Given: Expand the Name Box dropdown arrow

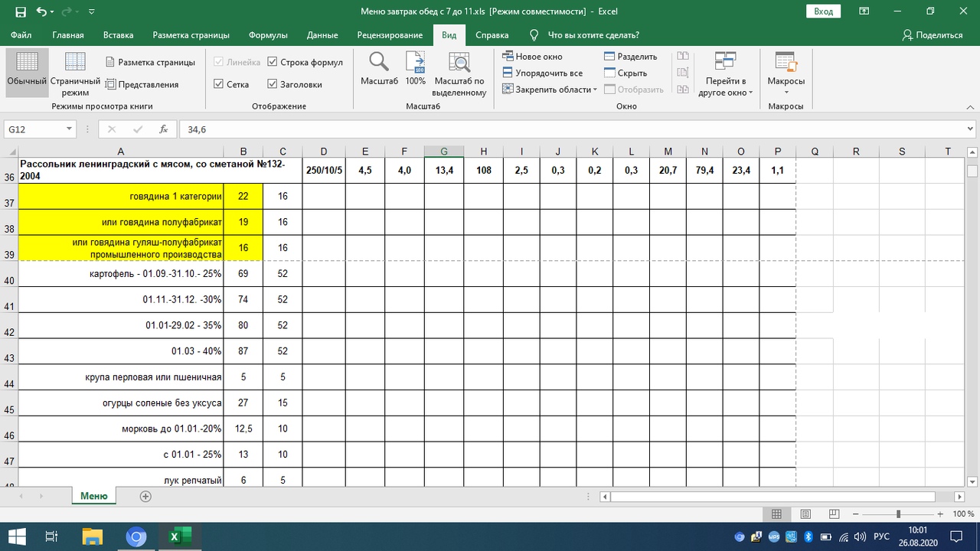Looking at the screenshot, I should [69, 129].
